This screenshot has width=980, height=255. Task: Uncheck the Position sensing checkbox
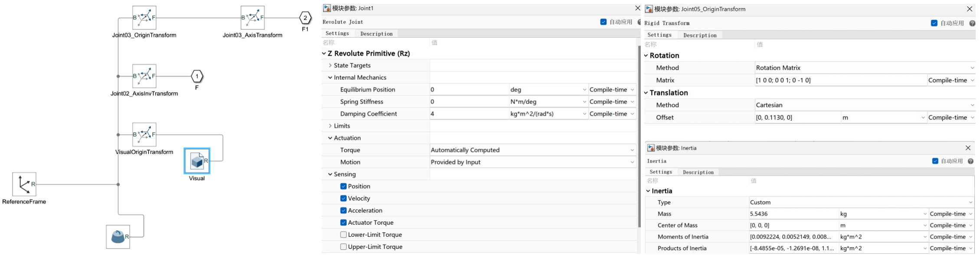(344, 186)
